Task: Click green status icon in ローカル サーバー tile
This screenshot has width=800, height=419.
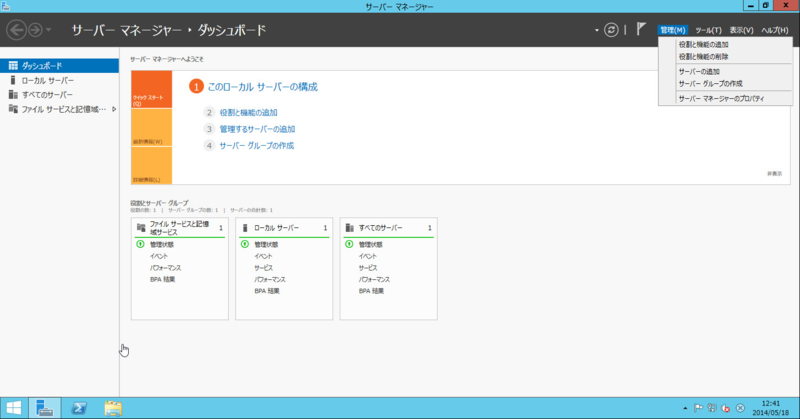Action: [245, 244]
